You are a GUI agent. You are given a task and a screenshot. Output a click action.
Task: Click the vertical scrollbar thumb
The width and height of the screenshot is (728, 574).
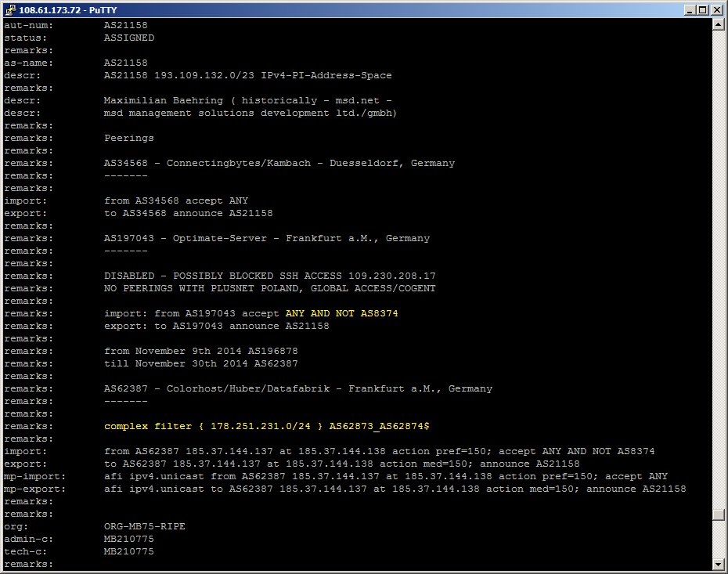coord(718,514)
